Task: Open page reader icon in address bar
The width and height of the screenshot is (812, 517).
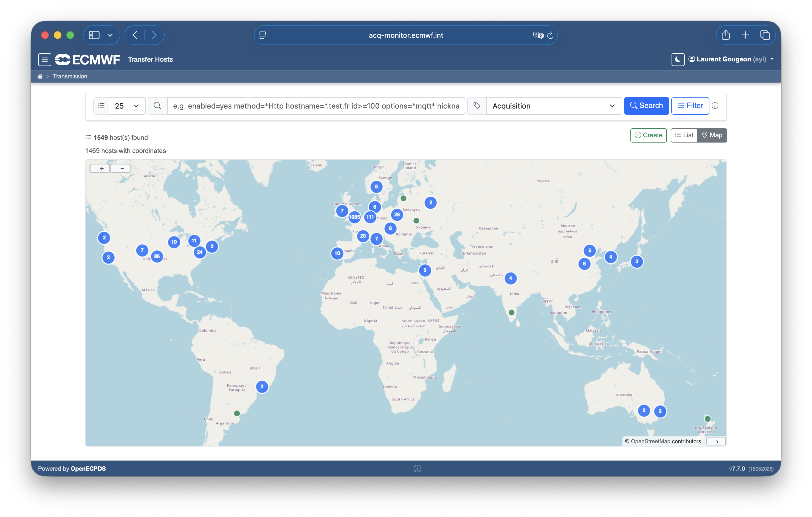Action: pos(263,35)
